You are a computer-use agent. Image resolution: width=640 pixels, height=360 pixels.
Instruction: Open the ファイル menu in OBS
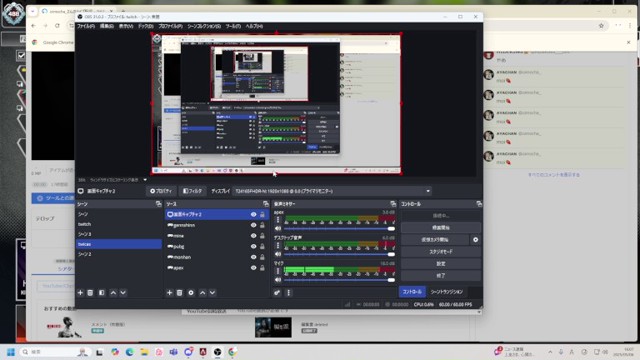(x=86, y=26)
